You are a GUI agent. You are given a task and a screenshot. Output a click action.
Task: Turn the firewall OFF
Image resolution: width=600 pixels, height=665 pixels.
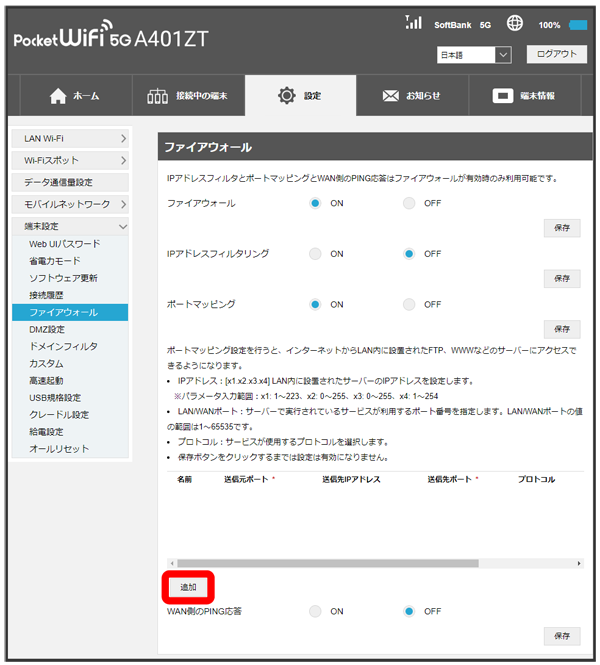tap(409, 203)
